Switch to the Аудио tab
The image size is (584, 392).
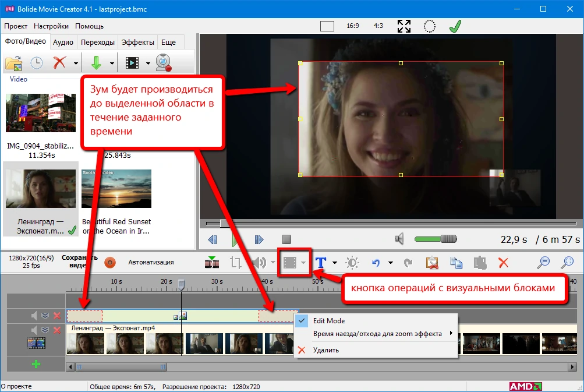[x=63, y=43]
